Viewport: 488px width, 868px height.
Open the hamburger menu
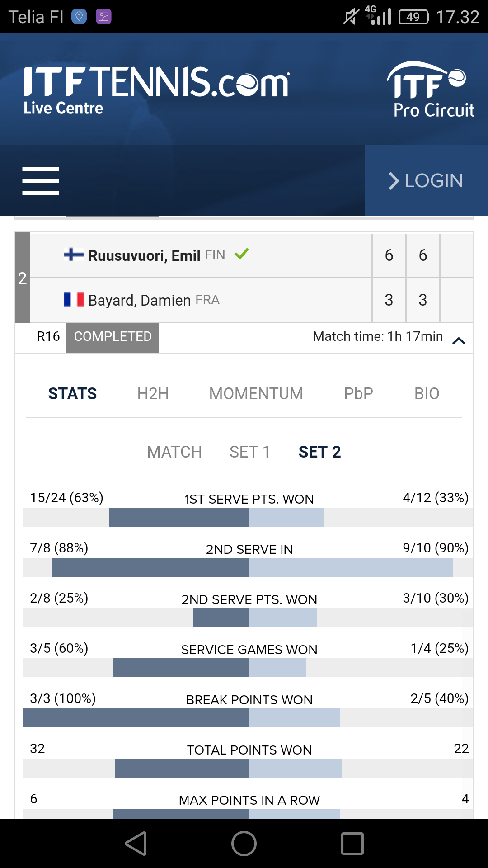(x=41, y=181)
